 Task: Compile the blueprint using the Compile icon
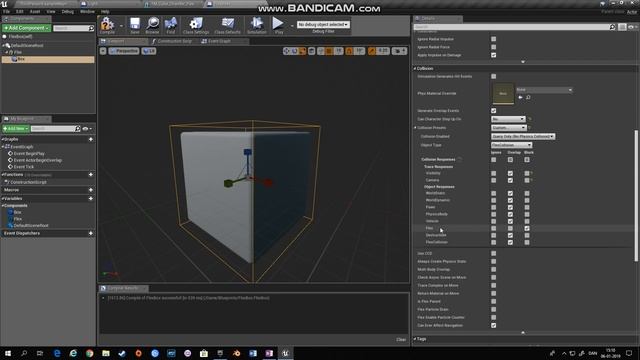coord(107,24)
